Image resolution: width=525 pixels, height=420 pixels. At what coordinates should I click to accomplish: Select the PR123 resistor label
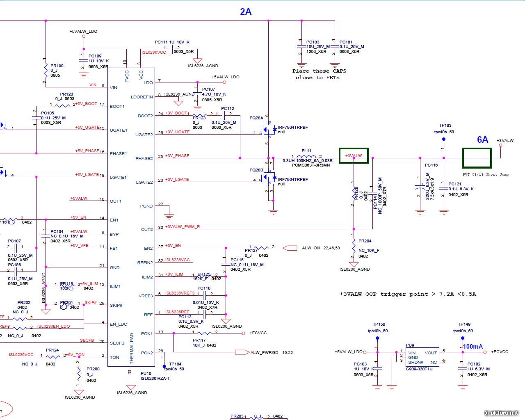tap(199, 118)
